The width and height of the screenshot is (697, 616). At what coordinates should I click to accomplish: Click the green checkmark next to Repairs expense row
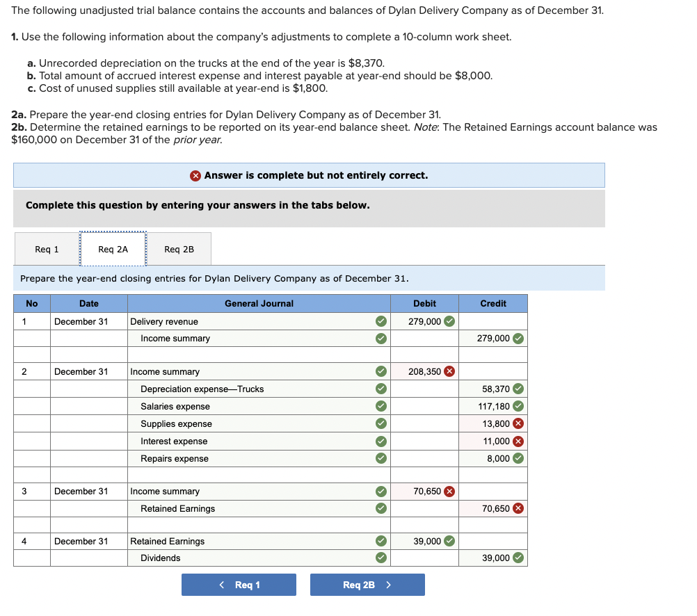click(x=380, y=458)
